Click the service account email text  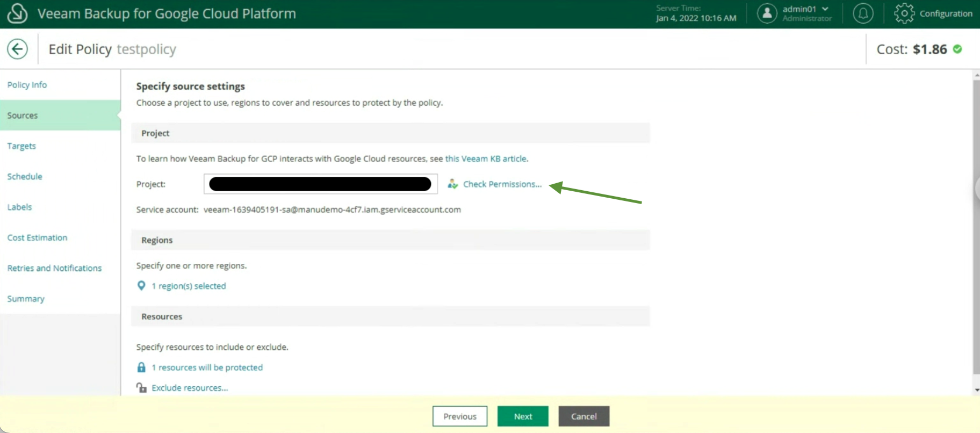332,210
